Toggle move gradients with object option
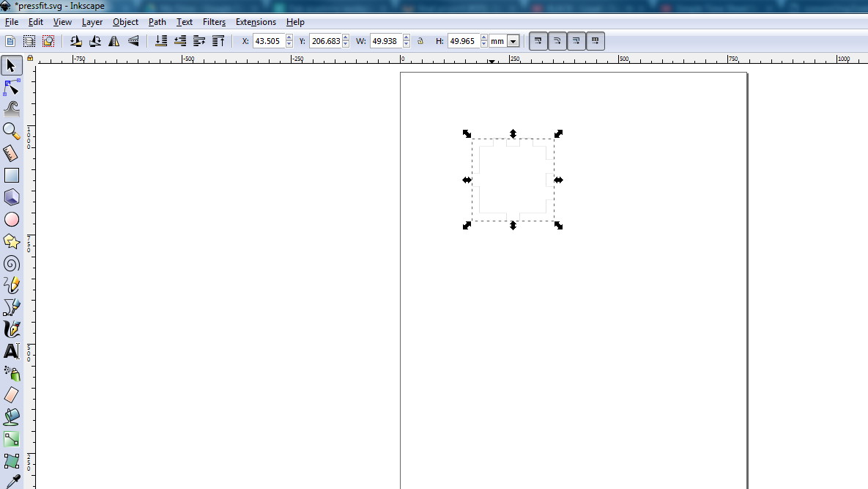This screenshot has height=489, width=868. (576, 41)
